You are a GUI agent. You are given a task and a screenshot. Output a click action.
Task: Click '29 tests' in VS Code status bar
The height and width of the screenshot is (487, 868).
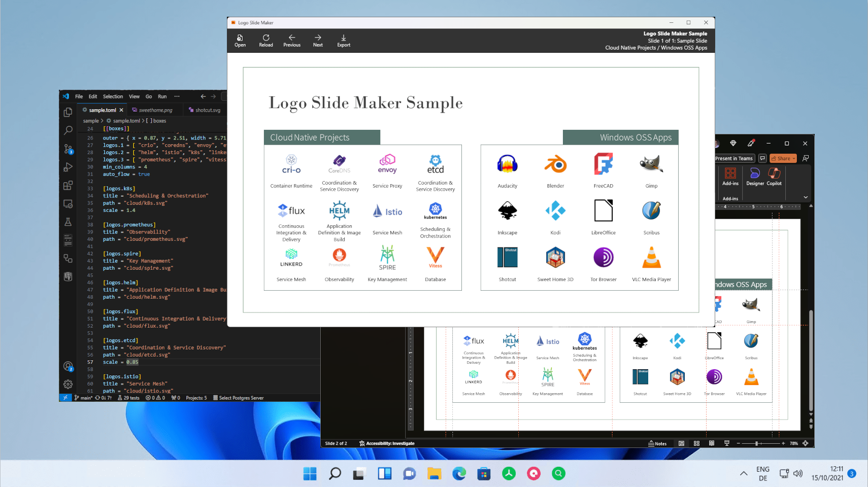tap(128, 398)
